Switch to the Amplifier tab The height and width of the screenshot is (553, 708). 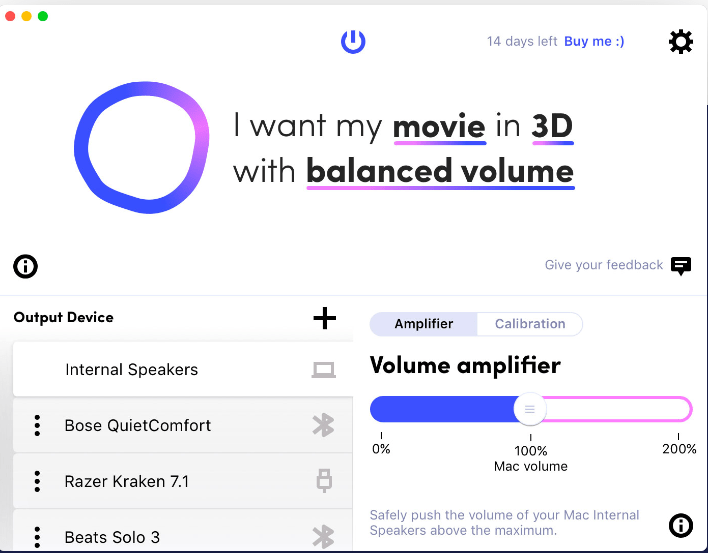pos(424,324)
